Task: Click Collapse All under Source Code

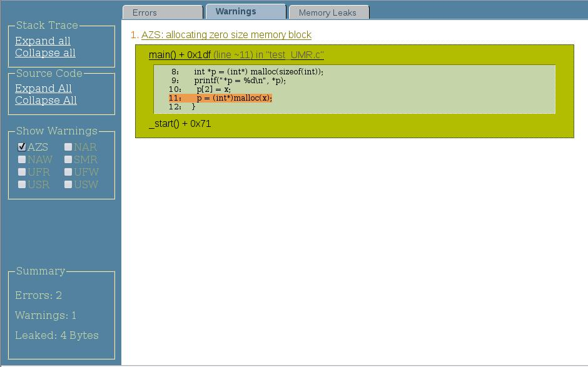Action: [x=46, y=100]
